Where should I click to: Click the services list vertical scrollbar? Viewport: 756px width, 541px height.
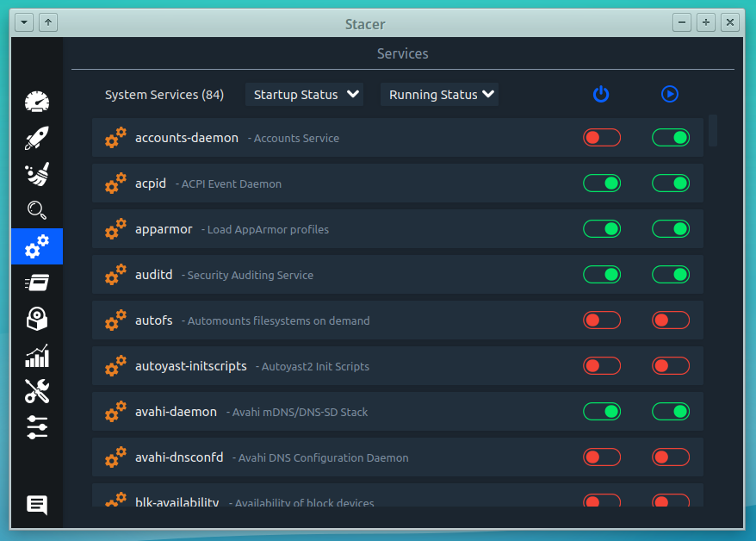[713, 130]
